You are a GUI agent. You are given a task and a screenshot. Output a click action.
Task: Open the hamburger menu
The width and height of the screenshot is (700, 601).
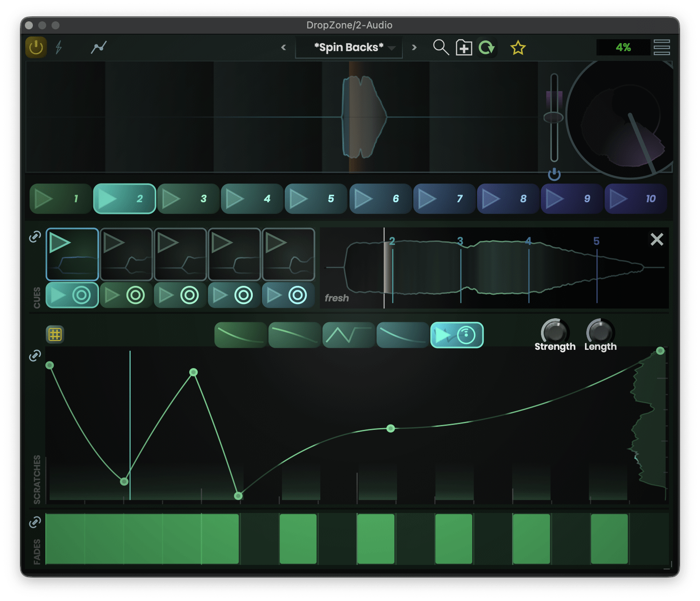662,47
